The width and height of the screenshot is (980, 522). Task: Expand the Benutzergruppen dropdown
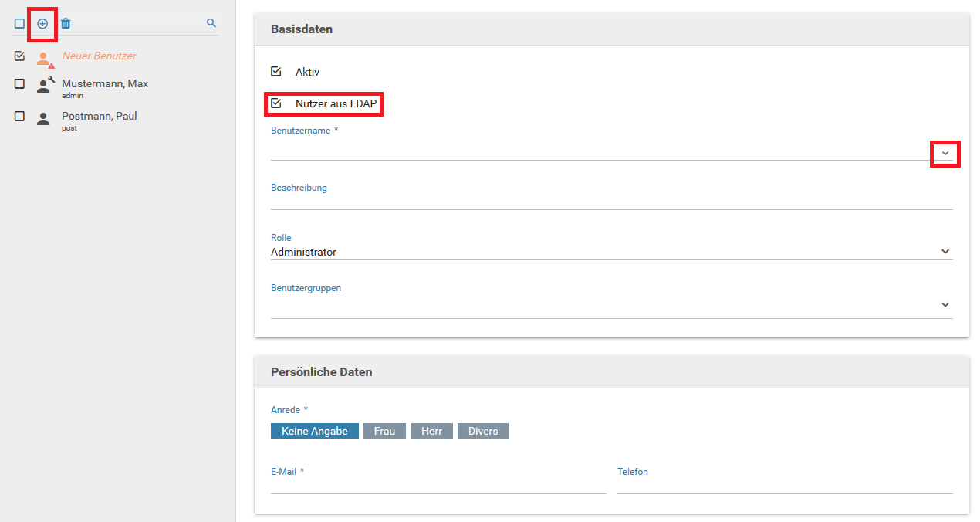945,305
